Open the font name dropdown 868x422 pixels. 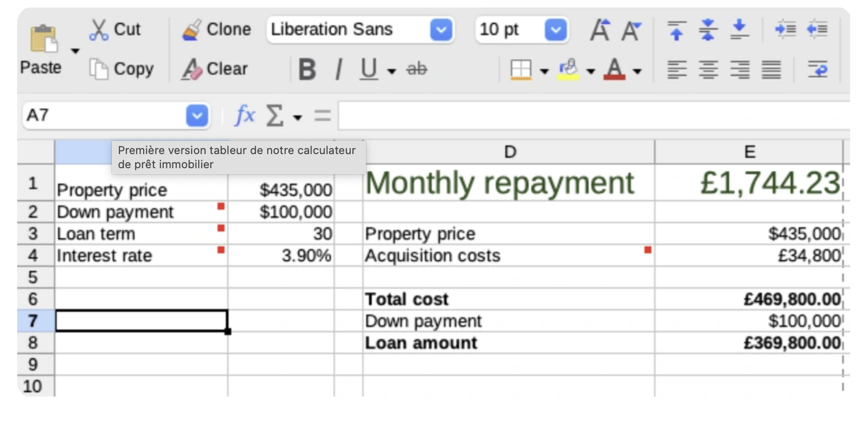tap(441, 30)
